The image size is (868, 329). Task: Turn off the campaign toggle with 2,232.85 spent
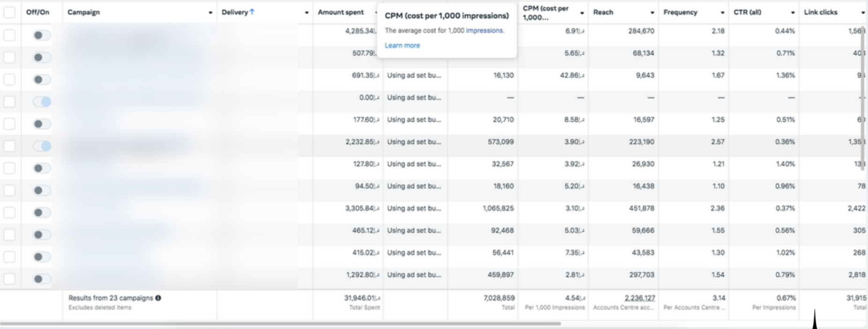click(42, 146)
